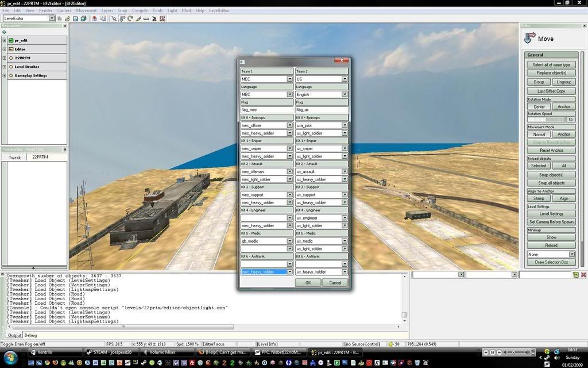Viewport: 588px width, 368px height.
Task: Set Movement Mode to Normal
Action: (x=539, y=134)
